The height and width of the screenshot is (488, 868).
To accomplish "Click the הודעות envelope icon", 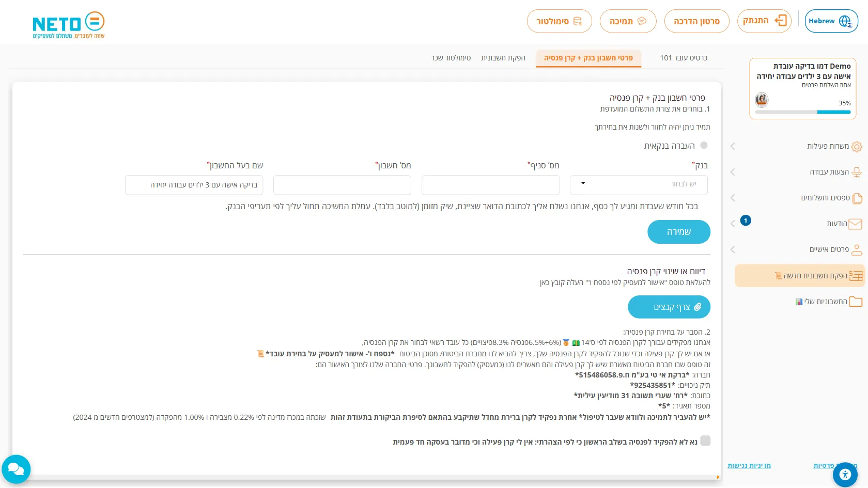I will [x=855, y=224].
